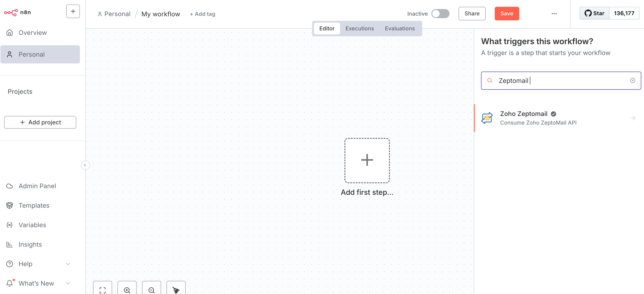644x294 pixels.
Task: Click the GitHub Star button
Action: coord(594,13)
